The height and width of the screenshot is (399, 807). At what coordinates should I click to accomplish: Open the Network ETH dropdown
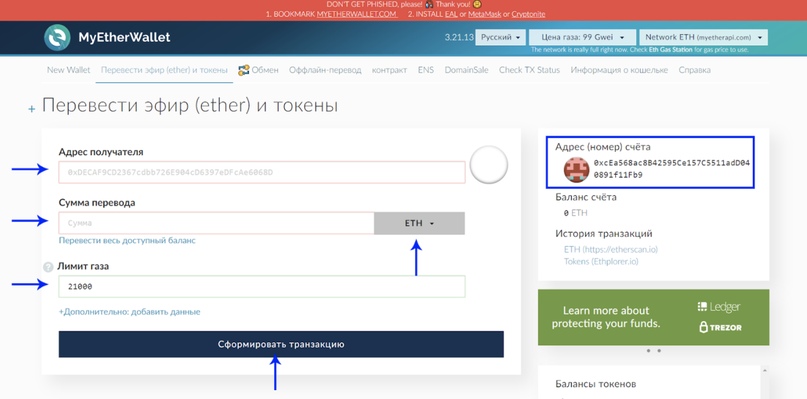point(703,38)
